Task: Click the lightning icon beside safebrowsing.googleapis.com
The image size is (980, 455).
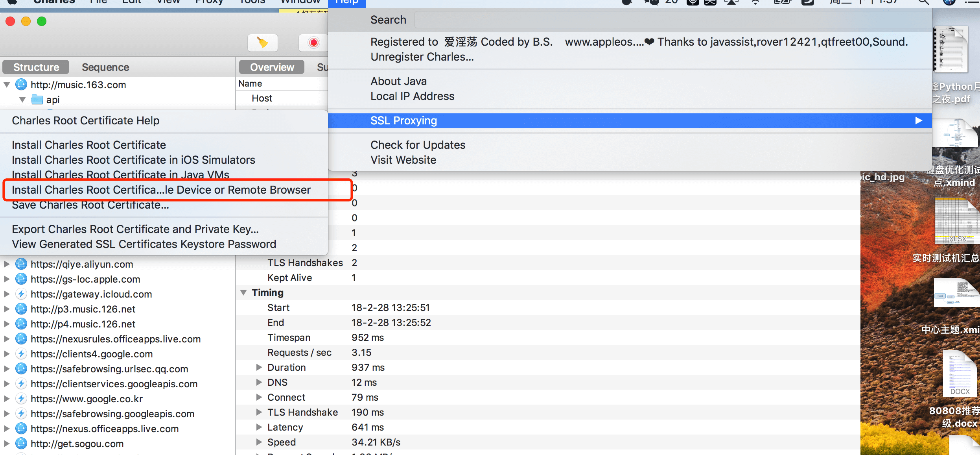Action: click(x=21, y=414)
